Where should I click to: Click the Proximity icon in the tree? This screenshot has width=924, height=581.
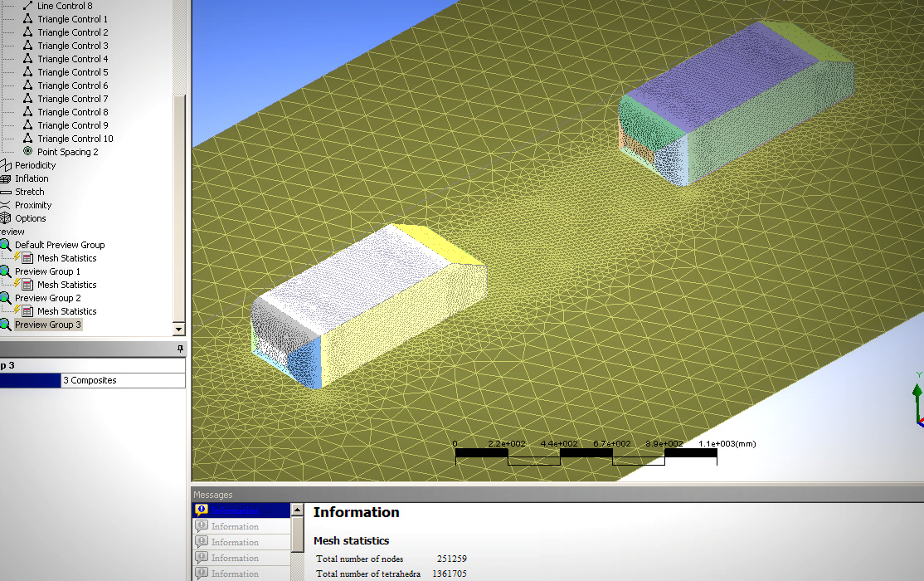[x=6, y=205]
